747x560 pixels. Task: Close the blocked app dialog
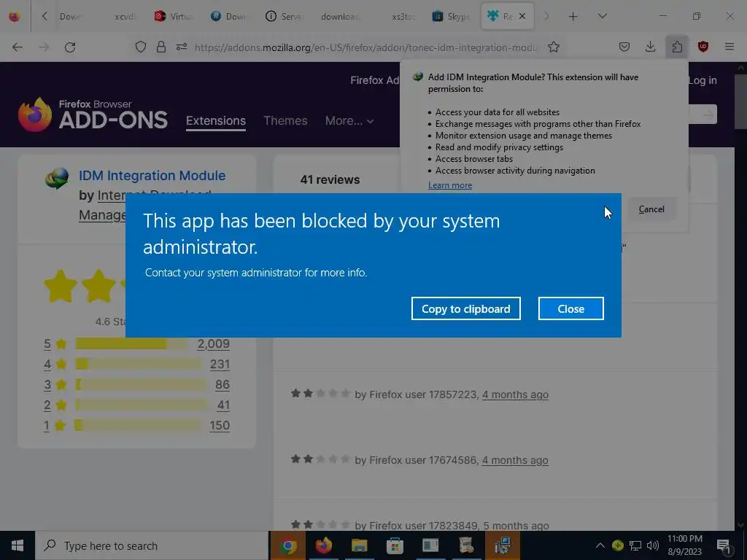tap(570, 308)
